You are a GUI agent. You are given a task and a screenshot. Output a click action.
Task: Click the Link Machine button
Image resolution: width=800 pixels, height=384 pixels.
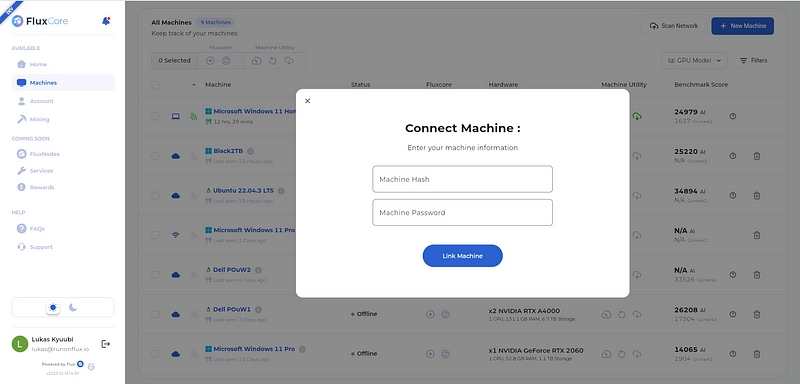462,255
